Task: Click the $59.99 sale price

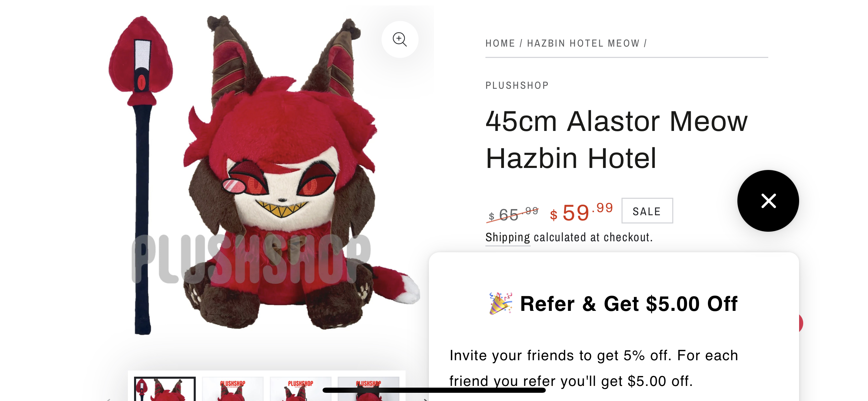Action: click(x=581, y=212)
